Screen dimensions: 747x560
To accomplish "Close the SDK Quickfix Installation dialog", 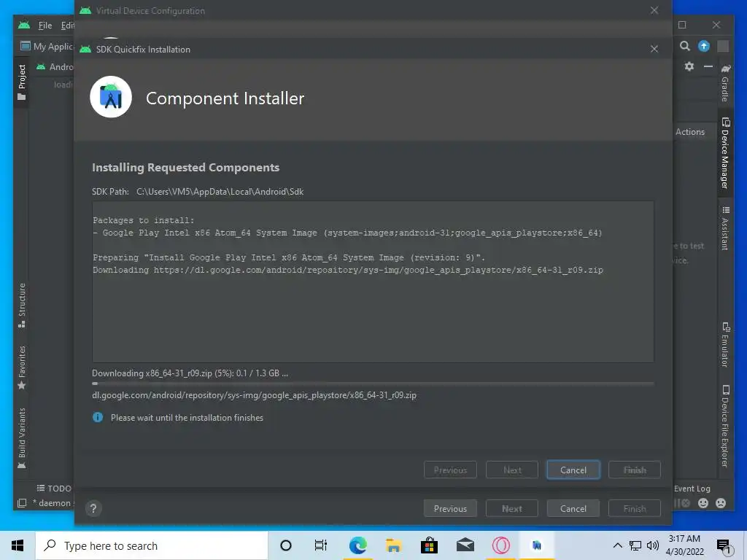I will point(654,49).
